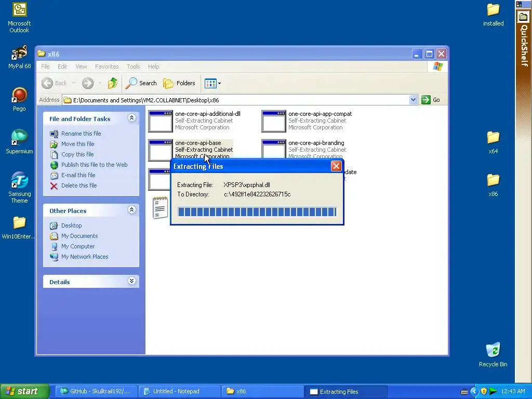Open the Edit menu

62,66
